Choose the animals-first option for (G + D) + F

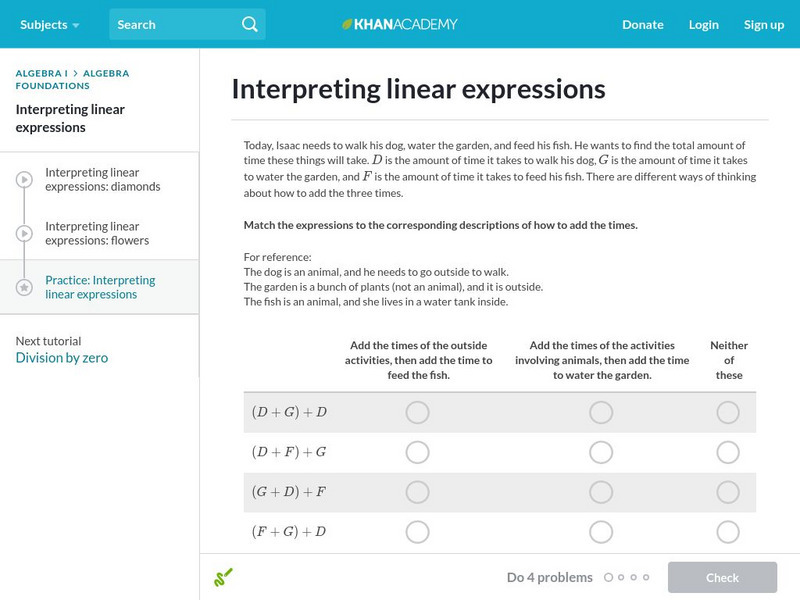601,492
